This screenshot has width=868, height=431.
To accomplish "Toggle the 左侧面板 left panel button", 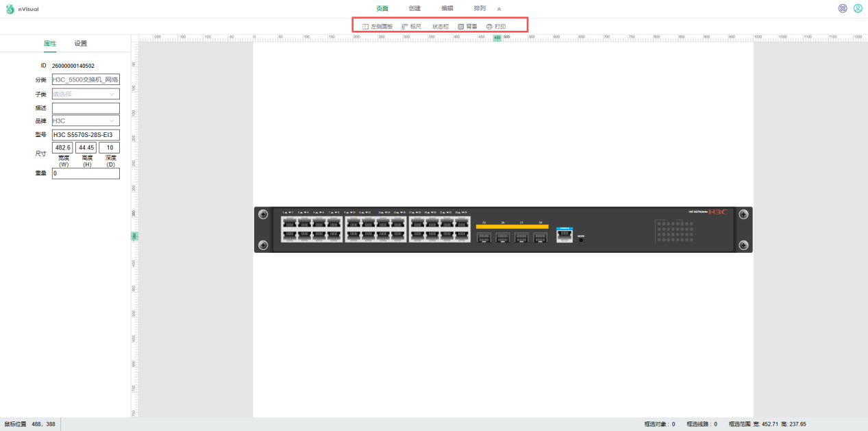I will pos(377,27).
